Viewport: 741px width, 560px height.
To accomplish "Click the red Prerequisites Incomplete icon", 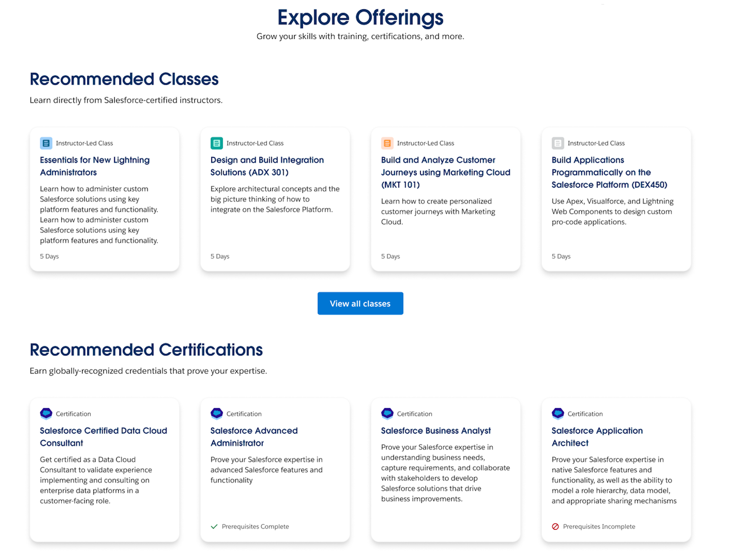I will click(x=555, y=527).
